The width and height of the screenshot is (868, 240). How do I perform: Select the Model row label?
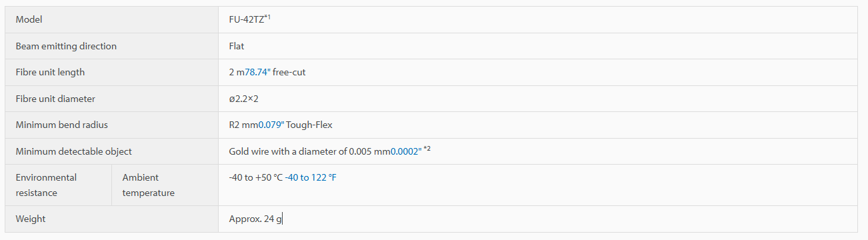(29, 19)
